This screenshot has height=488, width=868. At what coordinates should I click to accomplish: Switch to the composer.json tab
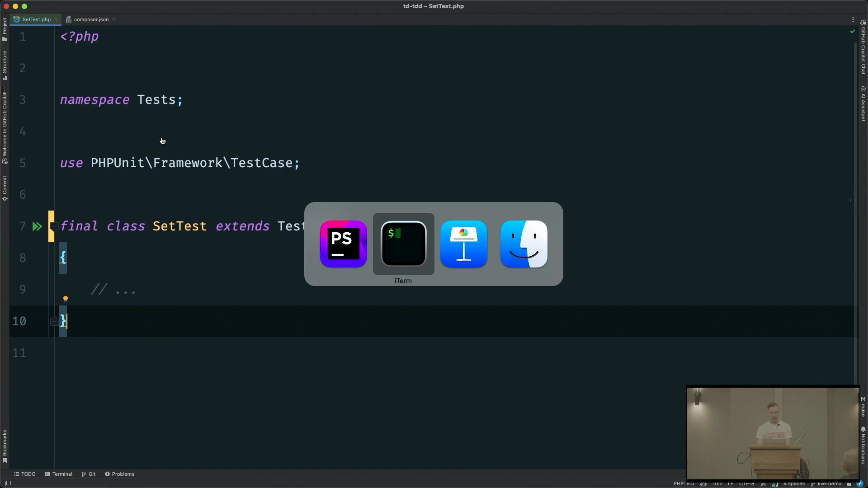click(91, 19)
